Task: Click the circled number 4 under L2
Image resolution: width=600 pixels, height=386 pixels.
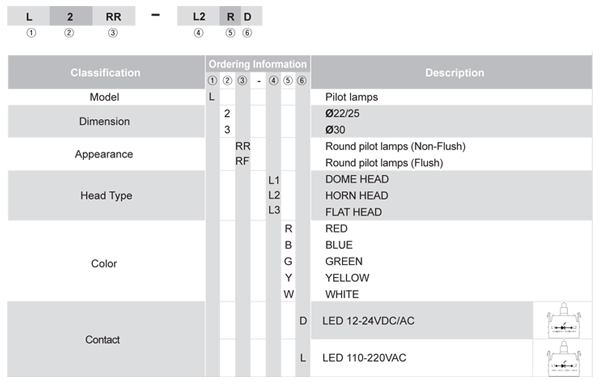Action: coord(198,33)
